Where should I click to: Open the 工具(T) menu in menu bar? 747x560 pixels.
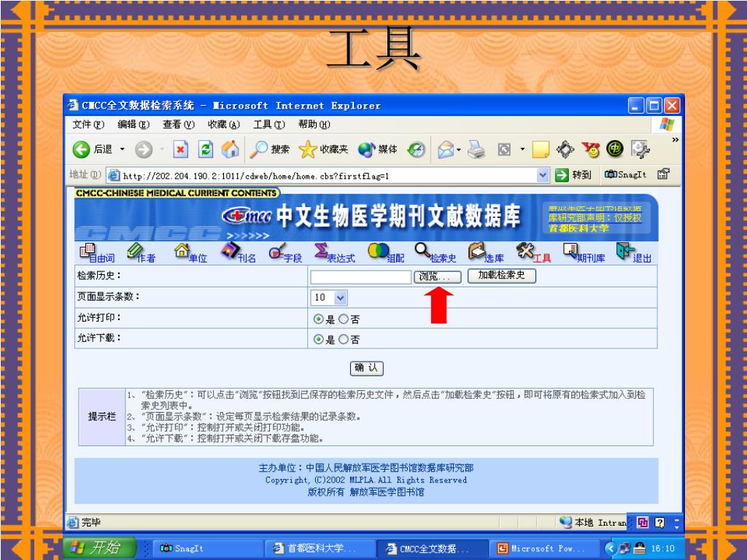268,124
